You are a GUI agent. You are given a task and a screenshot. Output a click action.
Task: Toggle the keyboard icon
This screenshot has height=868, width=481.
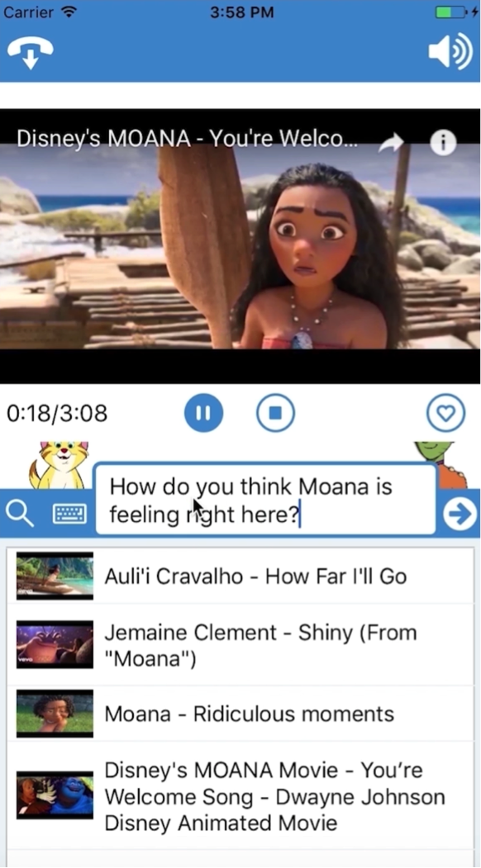(69, 515)
